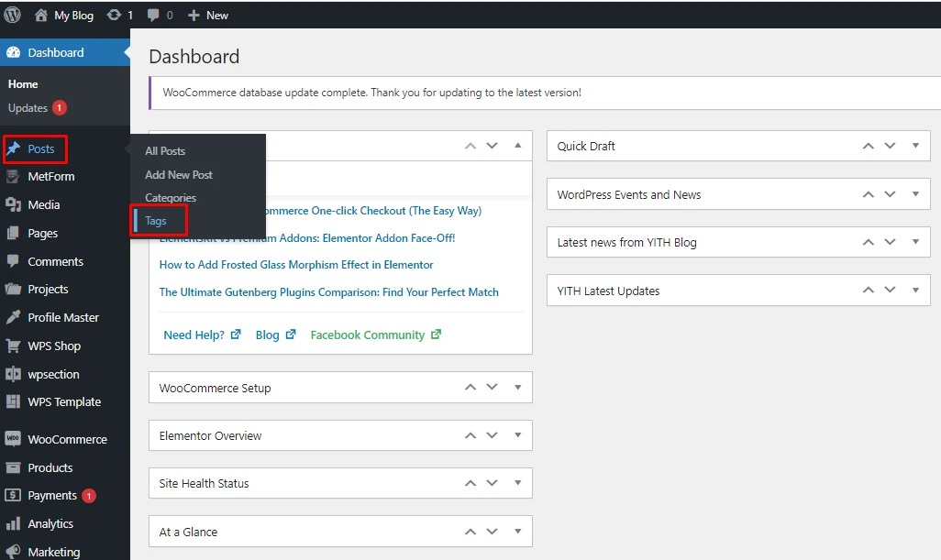Open the Frosted Glass Morphism Effect article
The width and height of the screenshot is (941, 560).
tap(296, 265)
